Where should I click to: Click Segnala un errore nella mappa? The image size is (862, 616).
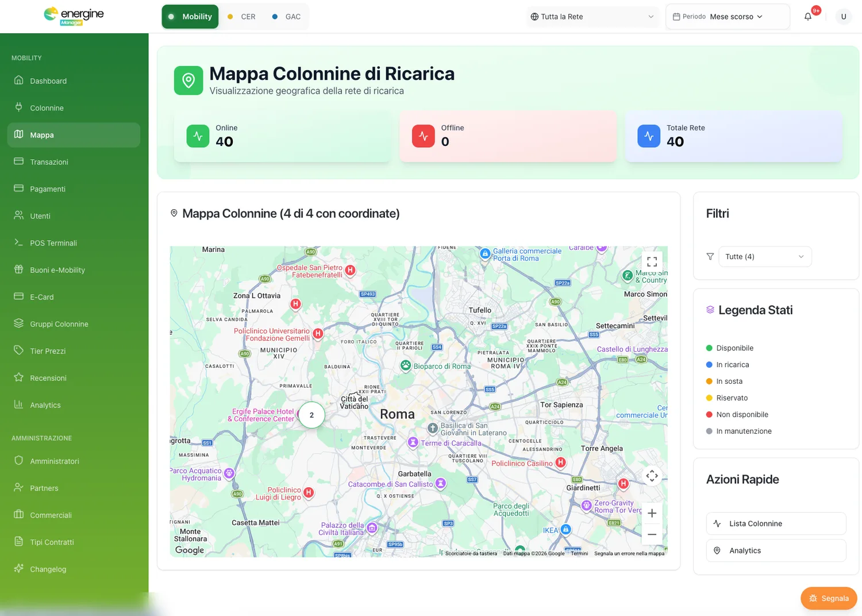[x=629, y=553]
